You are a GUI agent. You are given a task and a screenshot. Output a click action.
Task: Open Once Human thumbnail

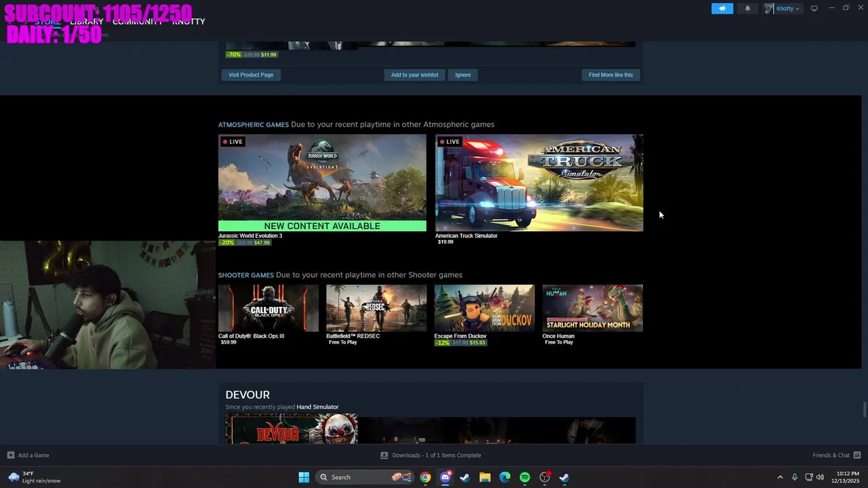pos(593,308)
